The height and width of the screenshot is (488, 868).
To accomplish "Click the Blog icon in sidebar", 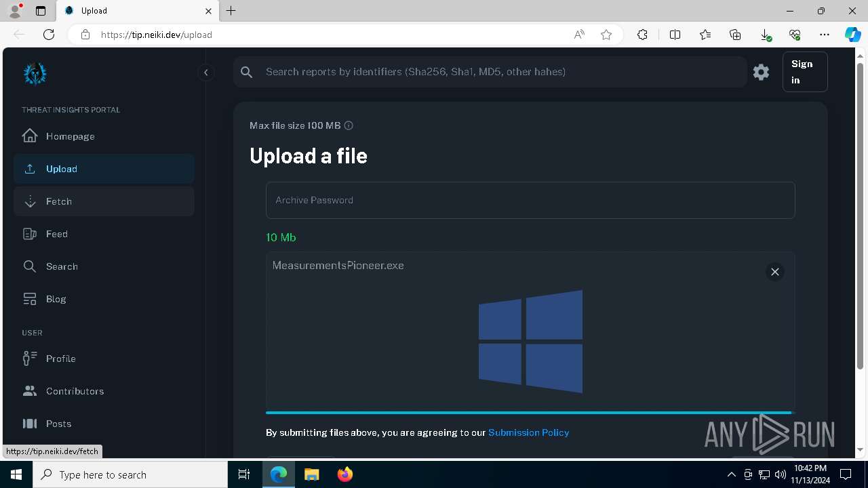I will pyautogui.click(x=30, y=299).
